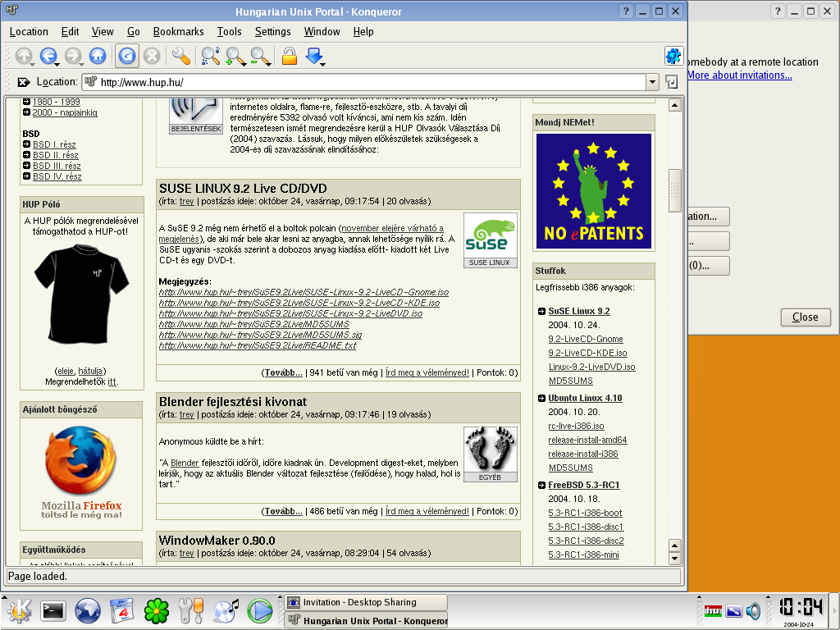Open the 'BSD I. rész' sidebar link
The height and width of the screenshot is (630, 840).
pos(54,144)
